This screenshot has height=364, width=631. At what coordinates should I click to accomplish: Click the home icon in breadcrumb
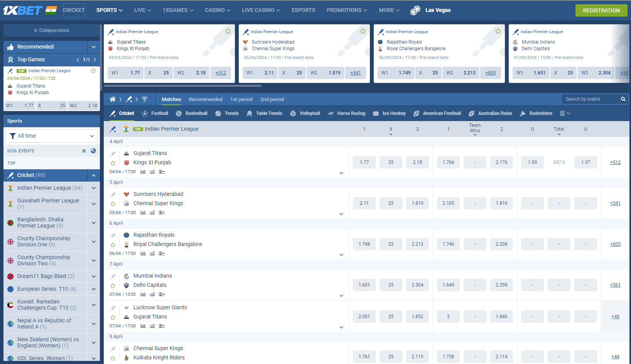tap(113, 99)
